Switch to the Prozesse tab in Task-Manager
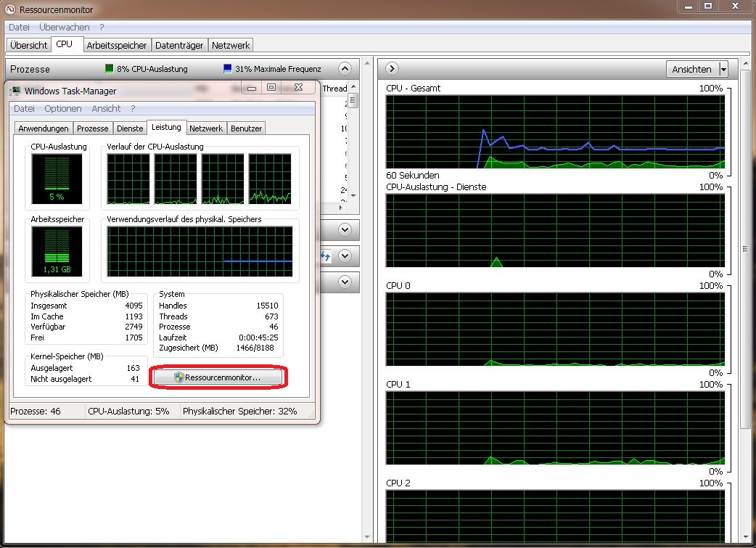 [93, 128]
